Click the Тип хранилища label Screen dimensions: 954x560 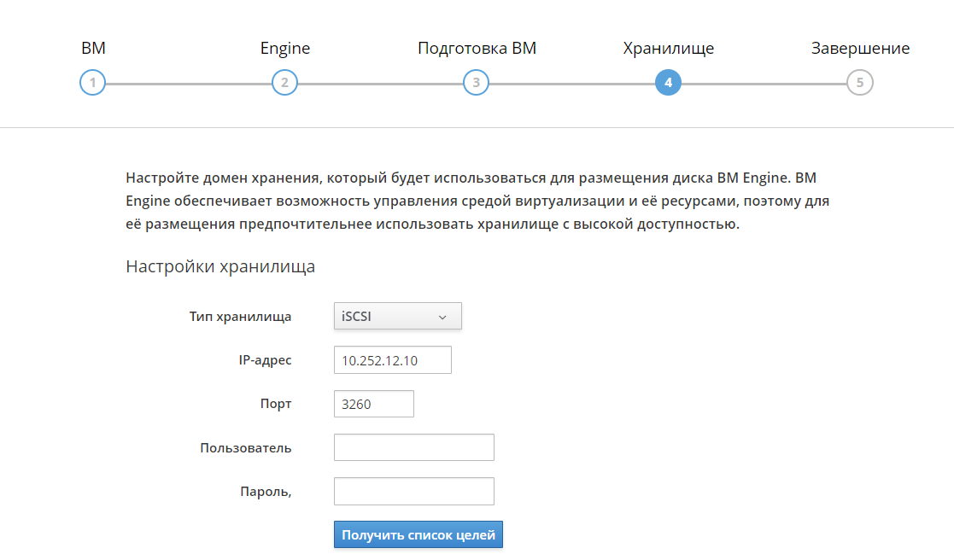pos(240,316)
